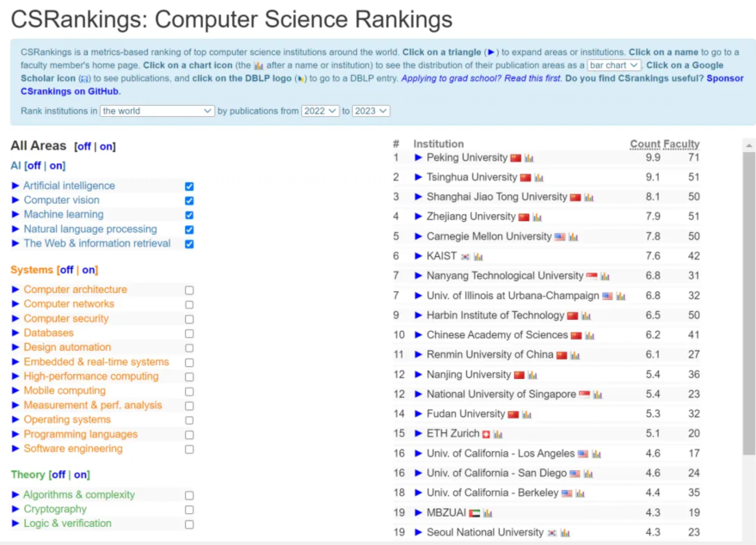Image resolution: width=756 pixels, height=545 pixels.
Task: Turn off all AI areas
Action: coord(34,166)
